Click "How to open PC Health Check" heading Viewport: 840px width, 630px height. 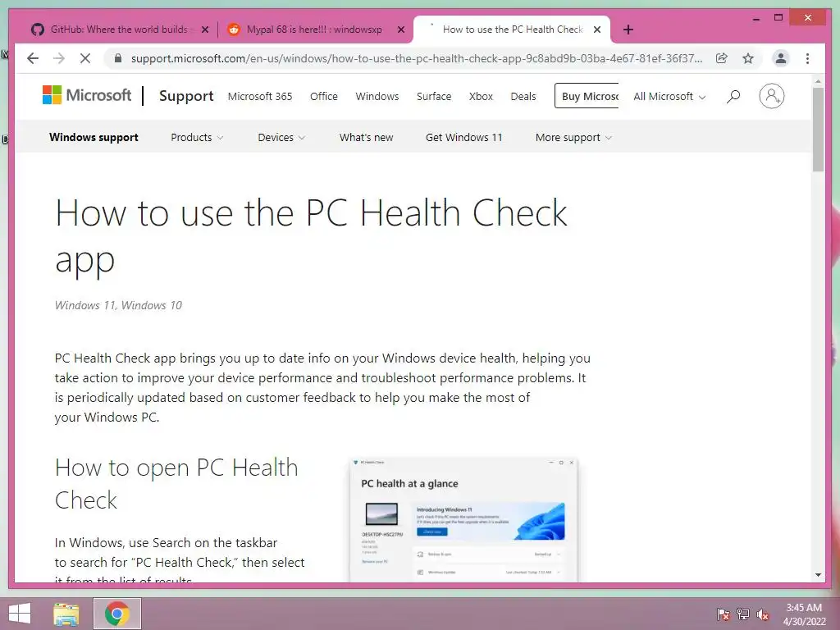(x=176, y=484)
